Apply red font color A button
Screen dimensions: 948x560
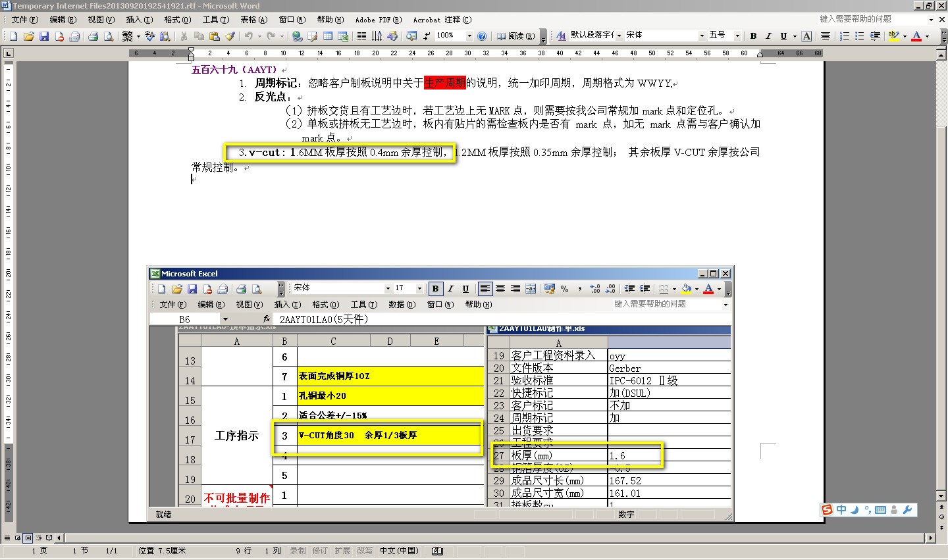tap(916, 36)
